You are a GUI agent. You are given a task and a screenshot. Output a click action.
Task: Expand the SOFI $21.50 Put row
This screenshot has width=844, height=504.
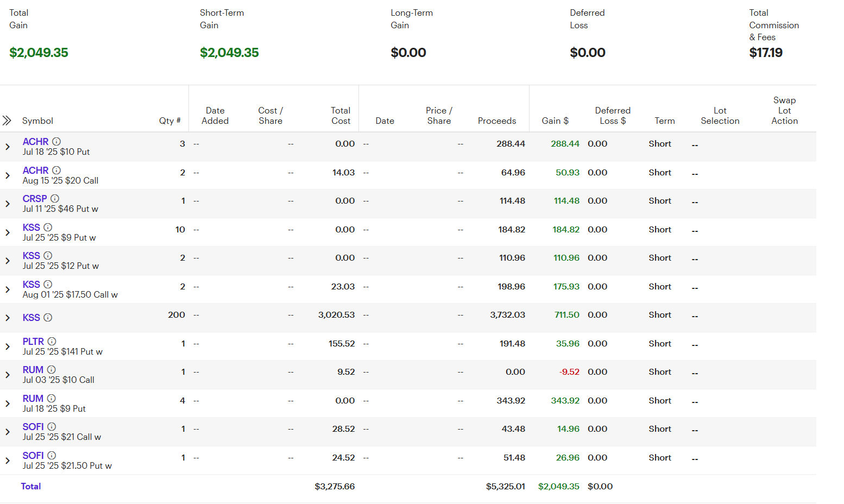8,461
